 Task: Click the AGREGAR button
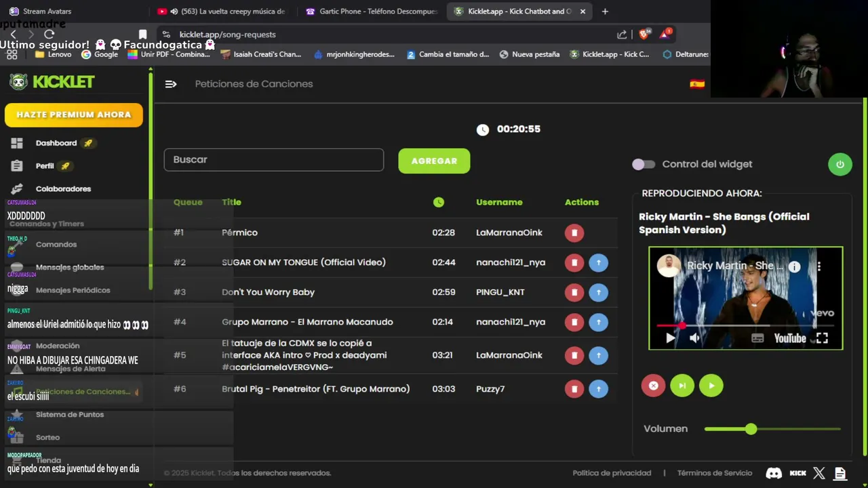point(434,161)
